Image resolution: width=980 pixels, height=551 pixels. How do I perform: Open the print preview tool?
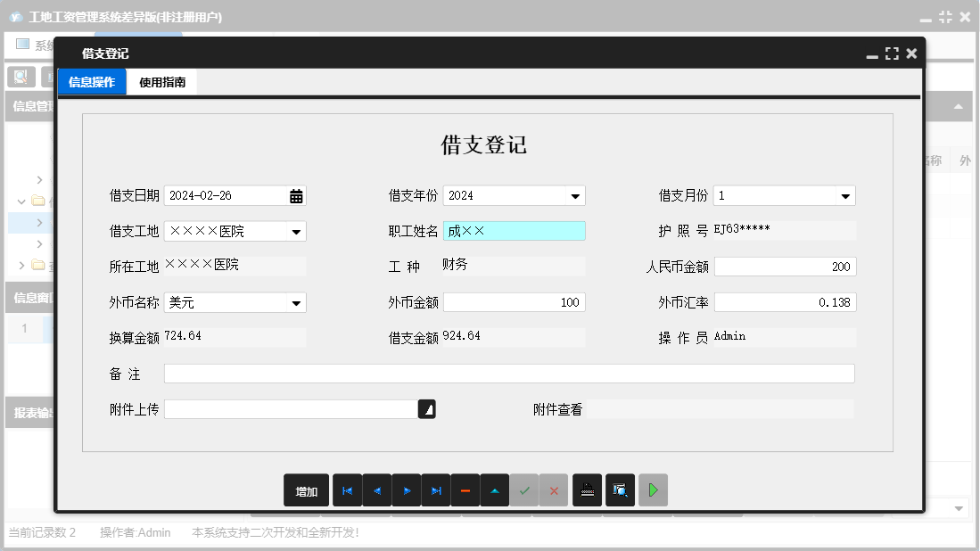coord(620,489)
